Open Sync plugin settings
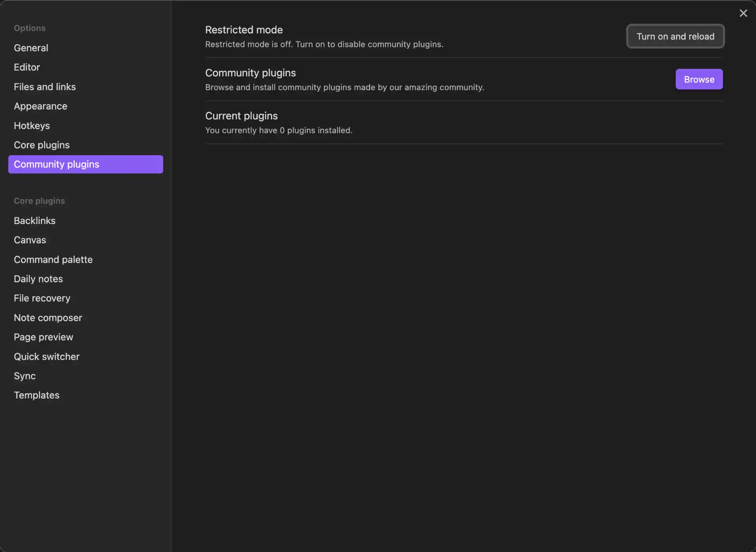Screen dimensions: 756x552 25,376
